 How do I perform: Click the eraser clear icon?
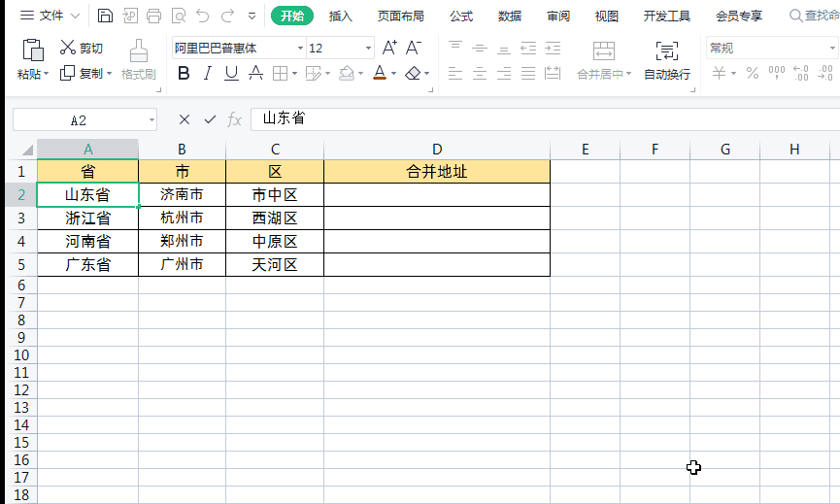(x=413, y=73)
